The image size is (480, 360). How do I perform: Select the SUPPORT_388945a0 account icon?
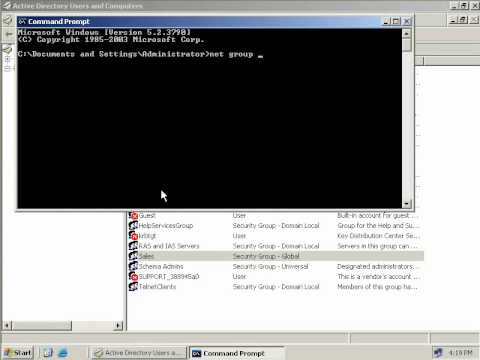point(133,276)
